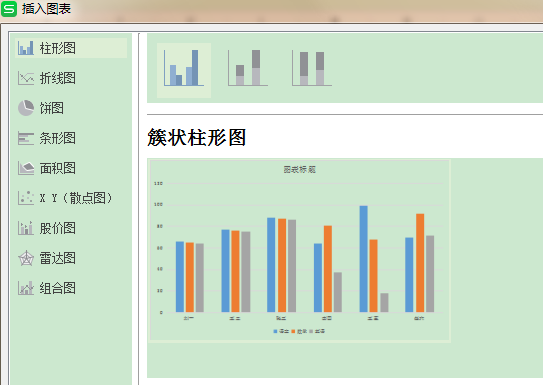Select the 饼图 pie chart icon
This screenshot has width=543, height=385.
click(x=26, y=108)
